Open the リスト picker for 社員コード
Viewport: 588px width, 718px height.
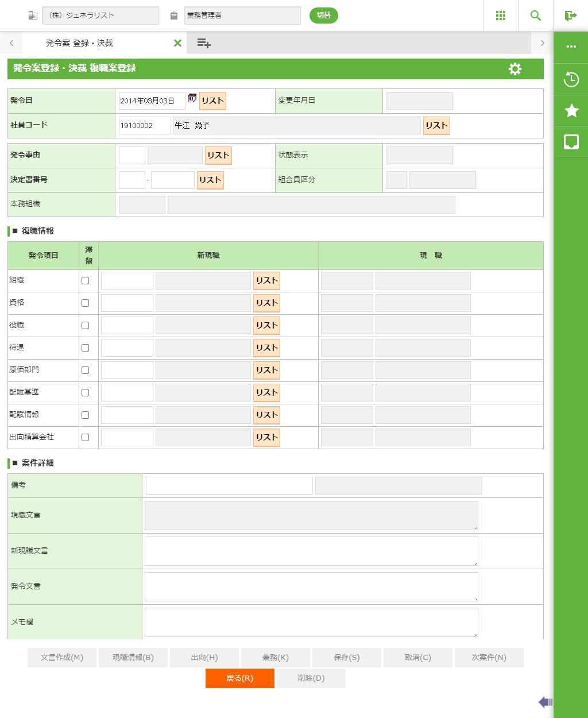point(436,126)
